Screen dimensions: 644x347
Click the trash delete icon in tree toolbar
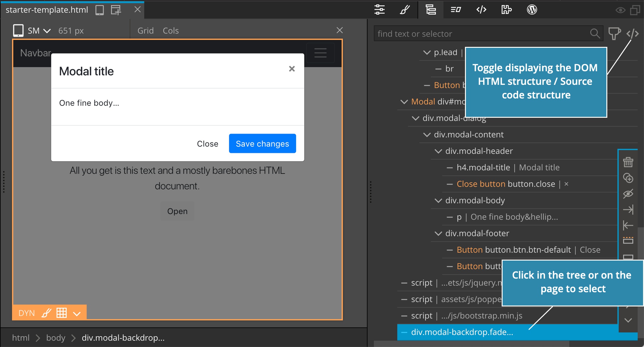628,162
